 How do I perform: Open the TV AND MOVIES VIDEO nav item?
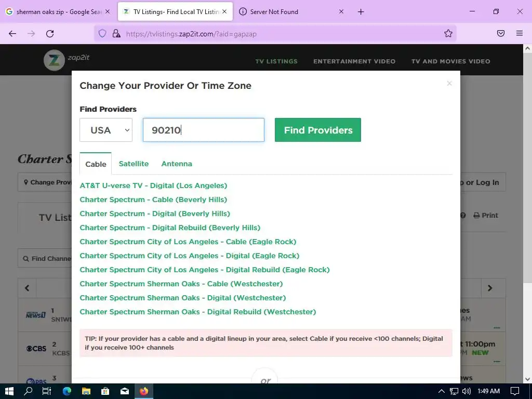(x=450, y=61)
